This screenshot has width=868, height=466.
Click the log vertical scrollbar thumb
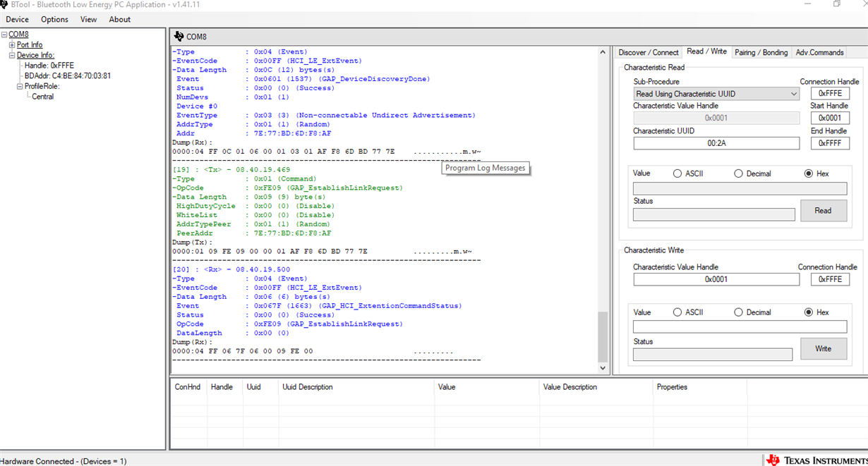click(602, 336)
